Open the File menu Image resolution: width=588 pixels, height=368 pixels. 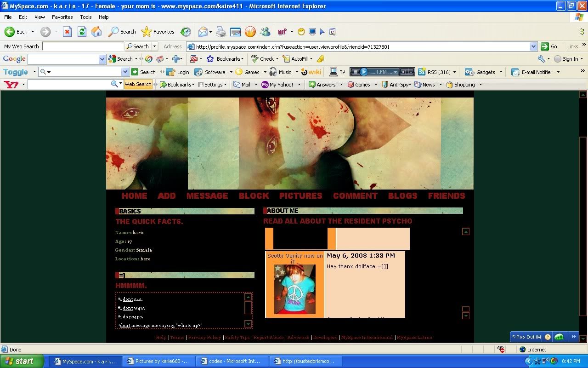[8, 17]
